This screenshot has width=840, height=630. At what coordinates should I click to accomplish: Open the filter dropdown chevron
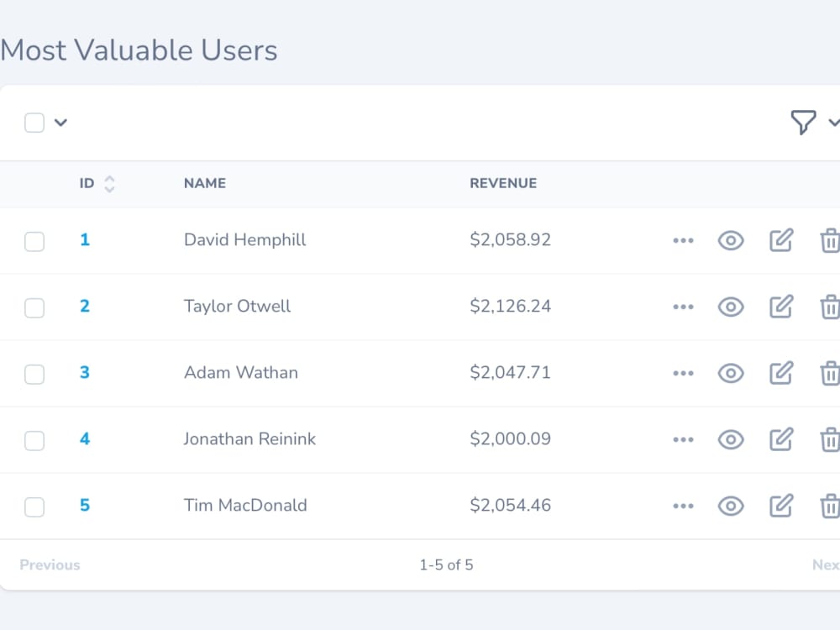[x=833, y=123]
